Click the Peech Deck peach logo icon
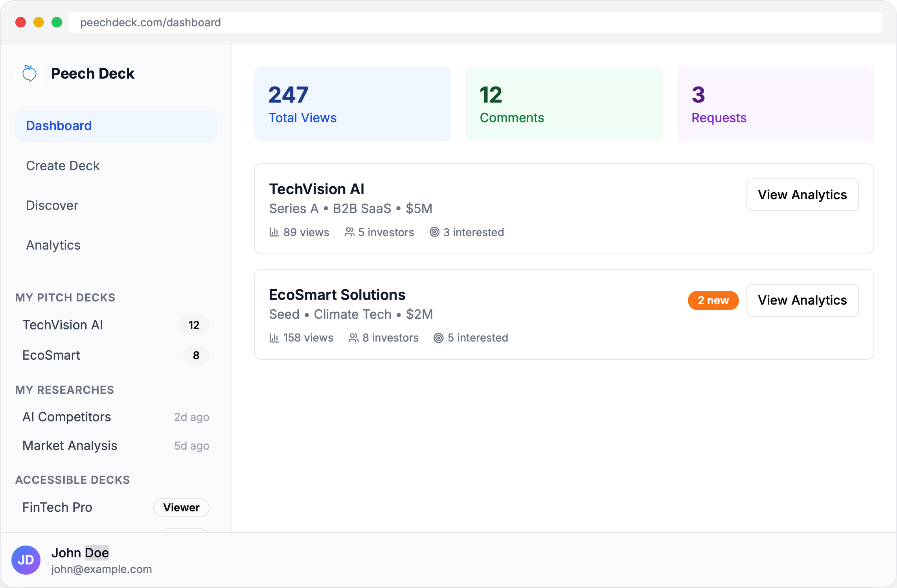This screenshot has height=588, width=897. (x=29, y=73)
